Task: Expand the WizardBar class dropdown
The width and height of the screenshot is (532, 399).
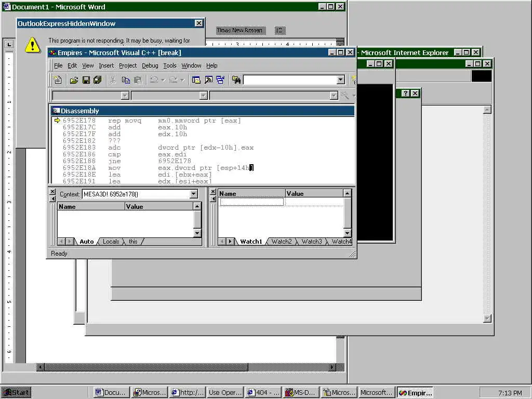Action: coord(125,96)
